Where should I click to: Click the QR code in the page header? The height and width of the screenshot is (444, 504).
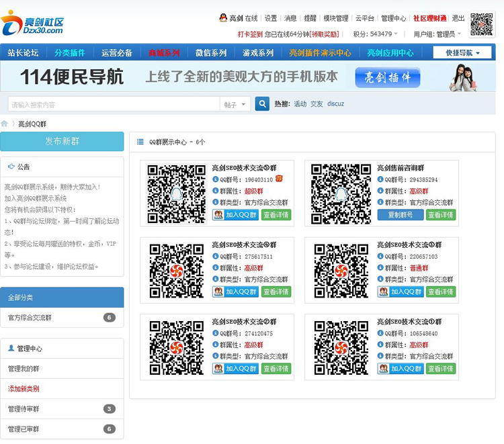pos(482,24)
